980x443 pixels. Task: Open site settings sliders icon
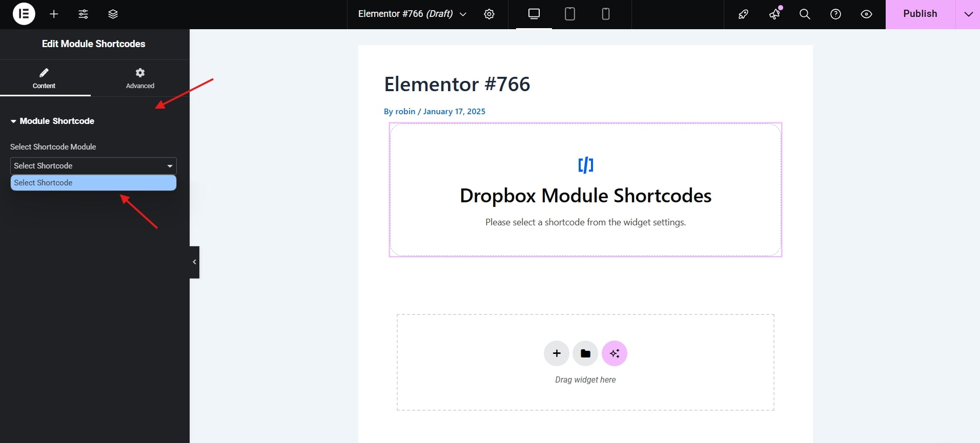[83, 14]
